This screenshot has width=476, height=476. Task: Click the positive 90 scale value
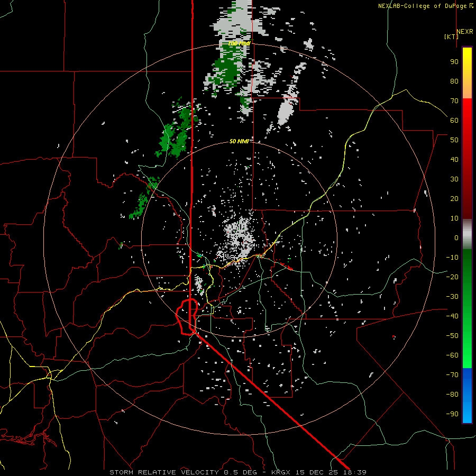(454, 62)
